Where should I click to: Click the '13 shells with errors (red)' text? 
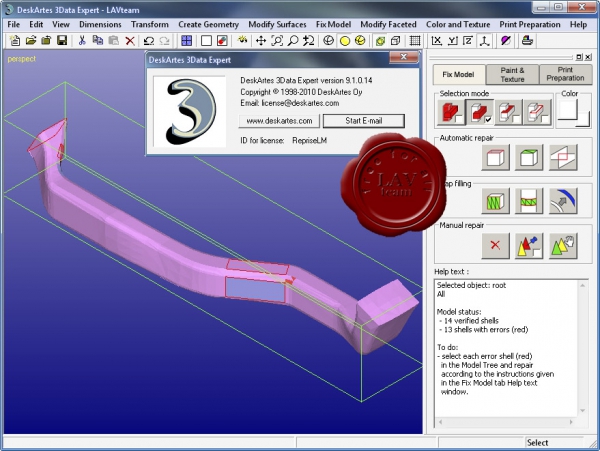pos(486,330)
